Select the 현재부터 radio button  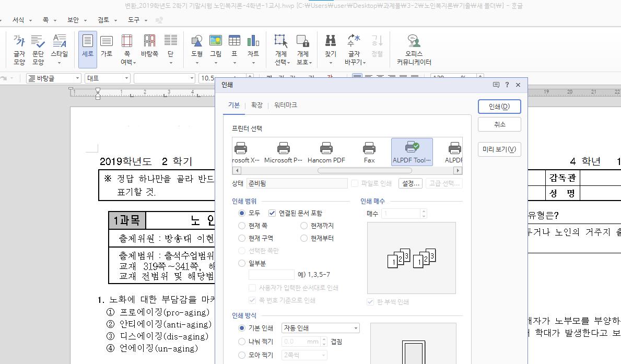[304, 239]
